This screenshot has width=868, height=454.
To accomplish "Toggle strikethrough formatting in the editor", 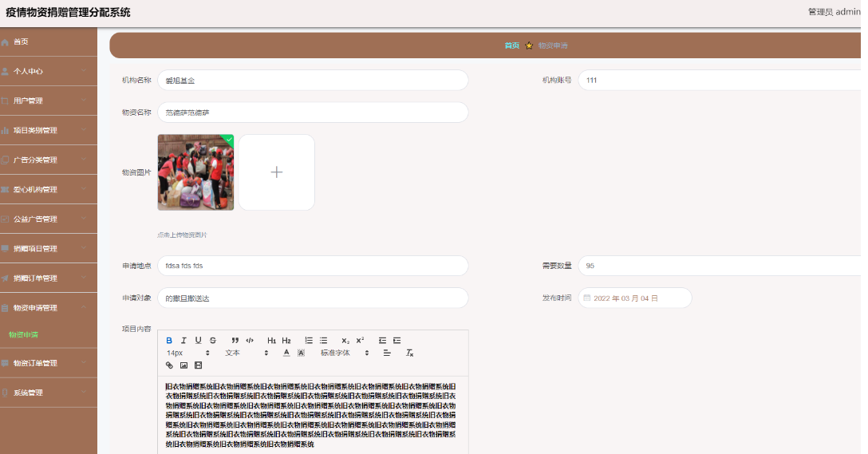I will point(212,341).
